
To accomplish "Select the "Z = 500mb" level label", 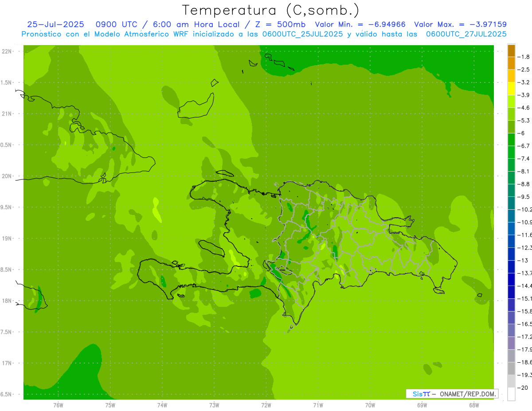I will 279,25.
